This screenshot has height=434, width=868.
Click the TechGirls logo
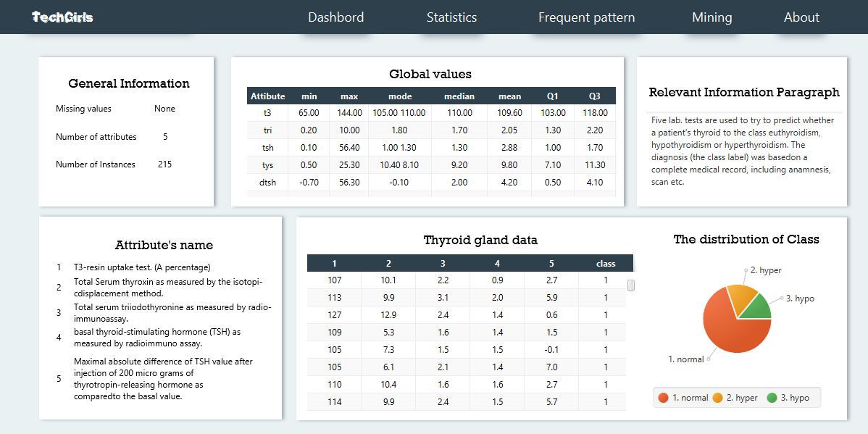(x=62, y=17)
